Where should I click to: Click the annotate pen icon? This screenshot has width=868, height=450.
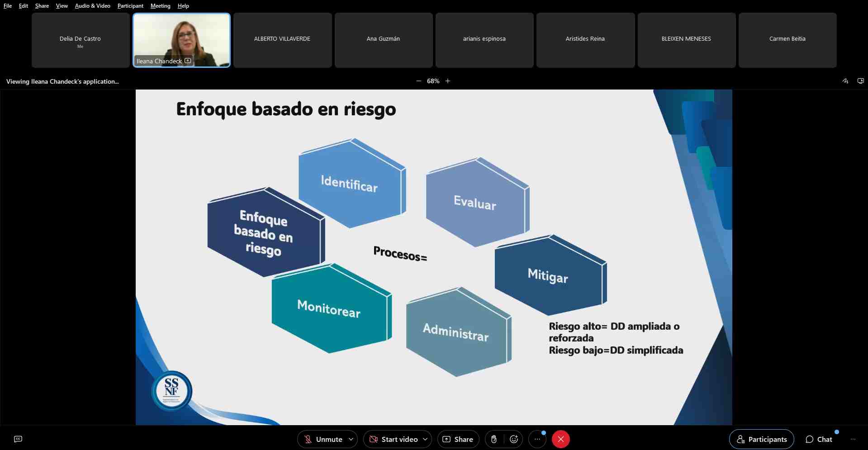(x=845, y=81)
